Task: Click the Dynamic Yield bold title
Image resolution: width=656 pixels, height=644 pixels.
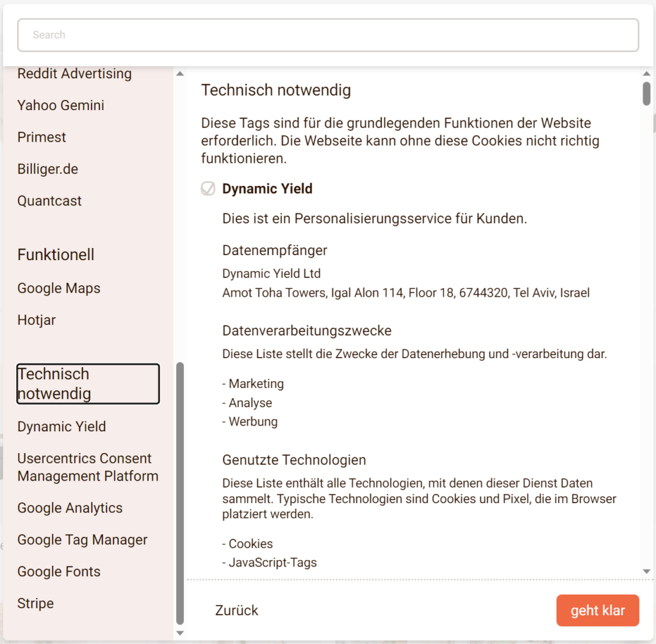Action: [267, 189]
